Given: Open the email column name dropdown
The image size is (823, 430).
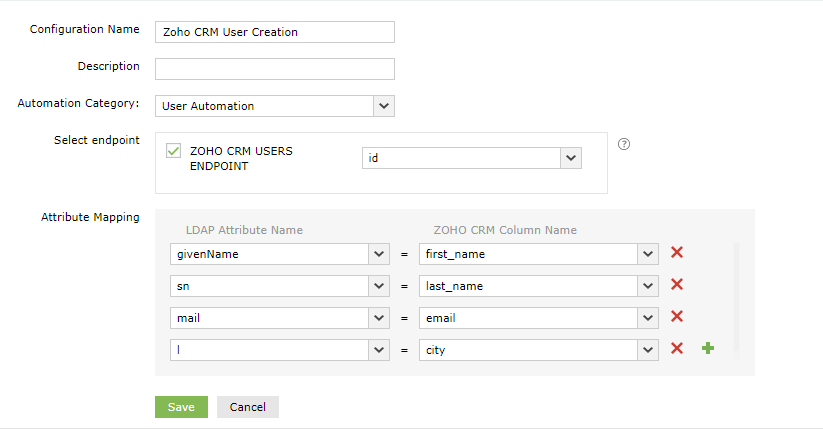Looking at the screenshot, I should coord(648,318).
